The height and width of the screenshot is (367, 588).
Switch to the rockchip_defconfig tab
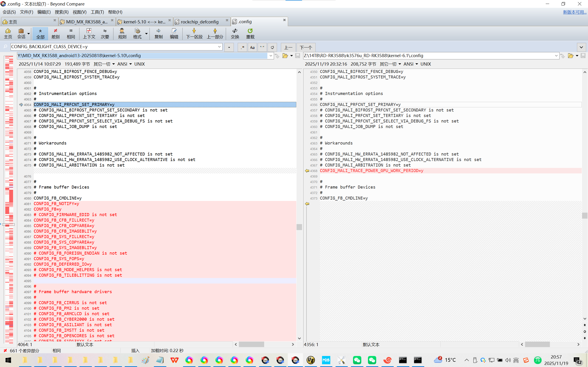click(x=199, y=22)
